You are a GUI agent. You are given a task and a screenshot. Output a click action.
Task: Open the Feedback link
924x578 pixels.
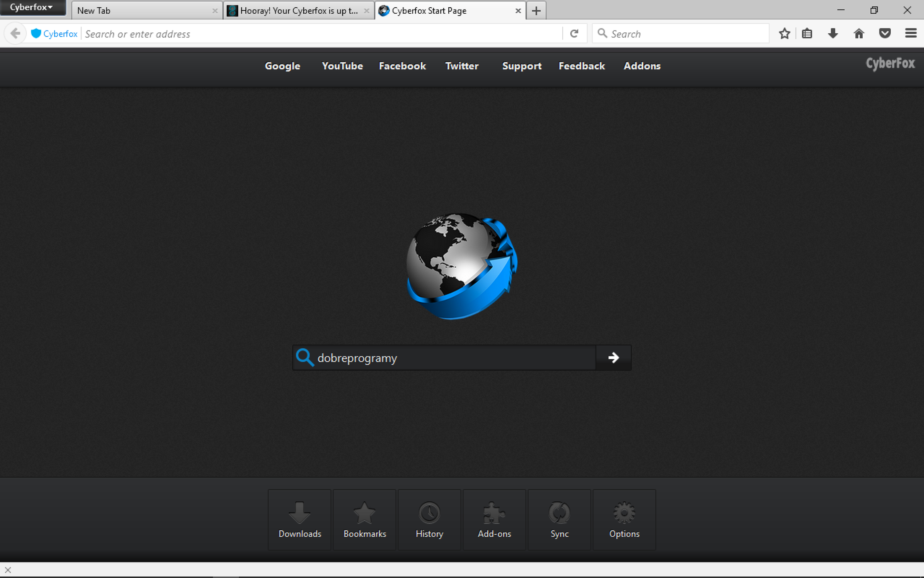coord(582,66)
